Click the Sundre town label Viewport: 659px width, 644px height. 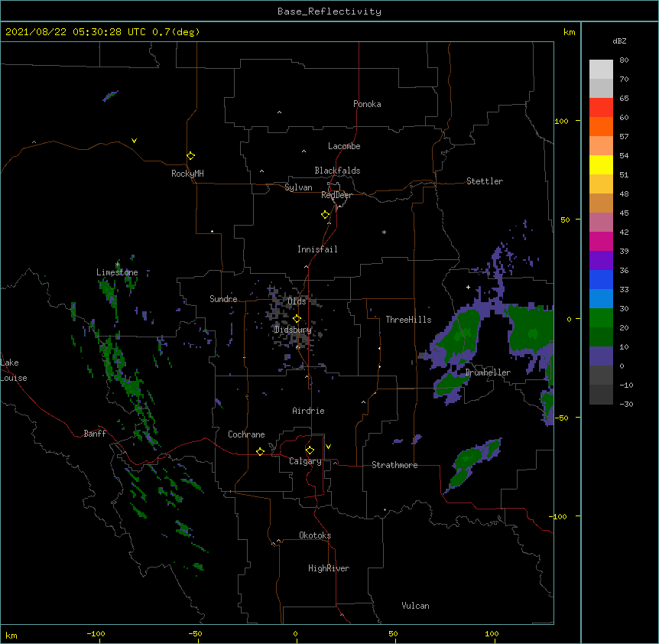tap(223, 299)
